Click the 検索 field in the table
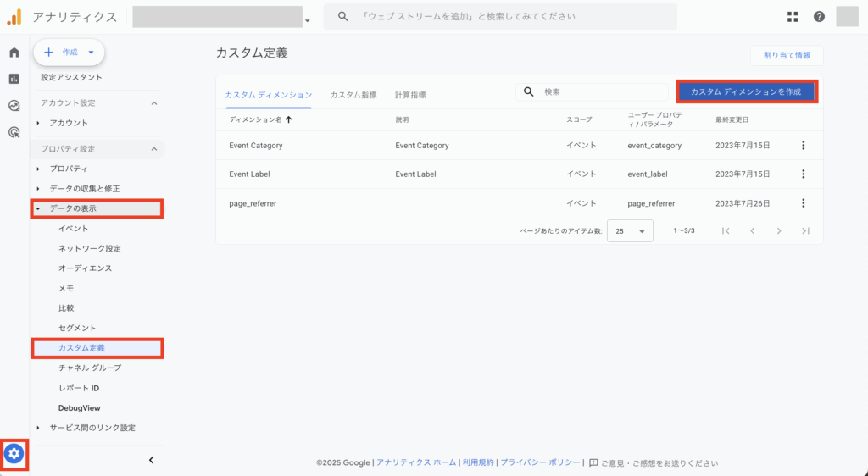This screenshot has height=476, width=868. pyautogui.click(x=598, y=91)
